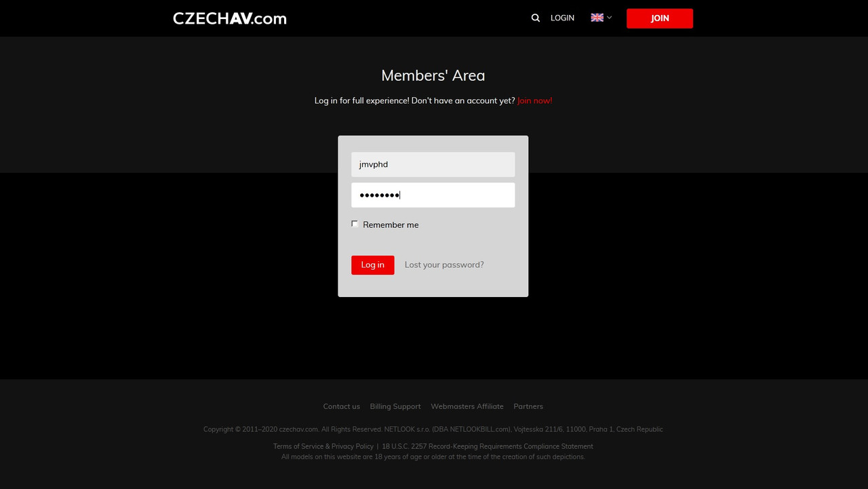Focus the masked password field
The width and height of the screenshot is (868, 489).
[x=433, y=195]
